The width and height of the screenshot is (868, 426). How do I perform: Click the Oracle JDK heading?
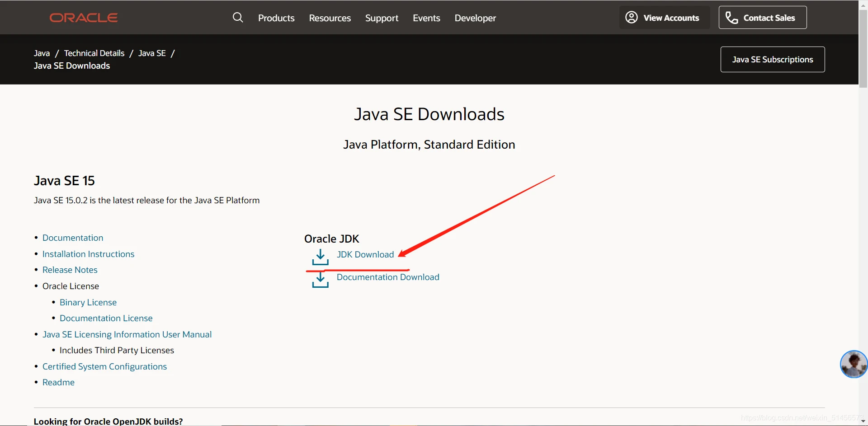point(332,239)
